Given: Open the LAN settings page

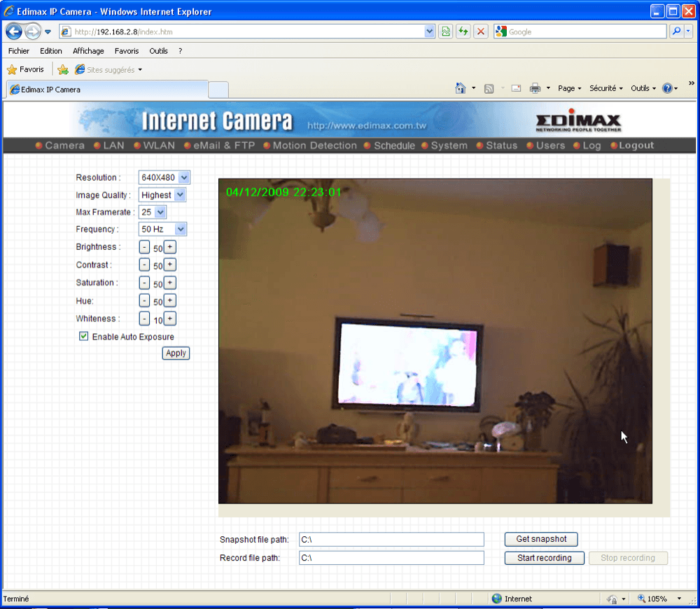Looking at the screenshot, I should tap(109, 146).
